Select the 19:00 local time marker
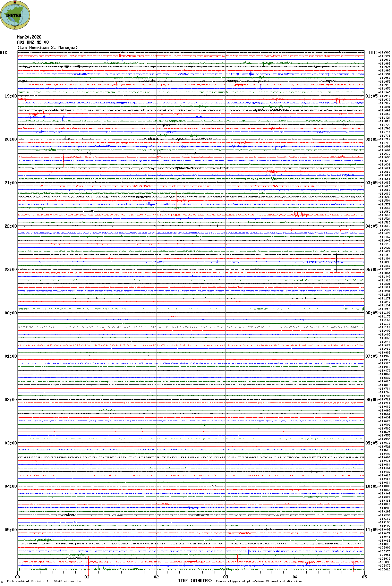This screenshot has height=586, width=392. click(x=10, y=96)
